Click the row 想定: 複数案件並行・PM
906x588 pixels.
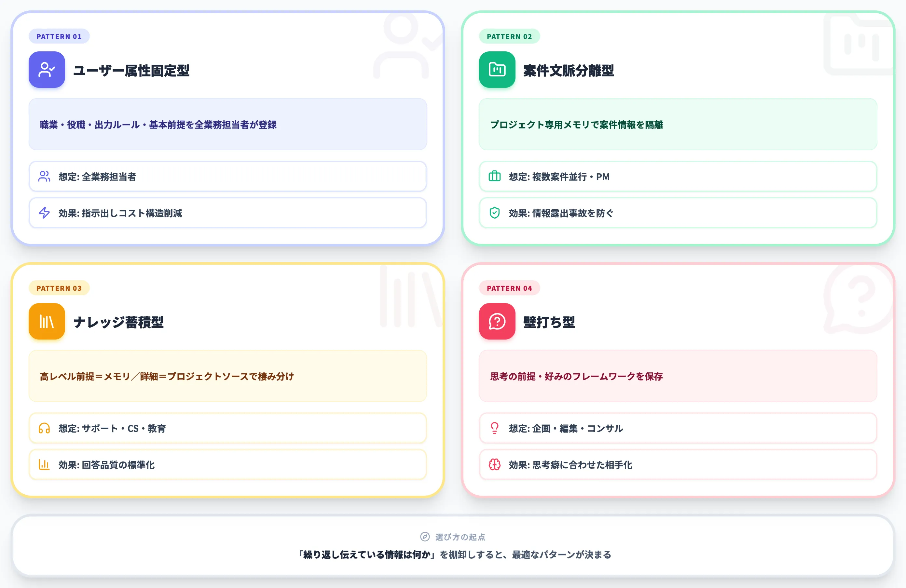click(x=678, y=177)
